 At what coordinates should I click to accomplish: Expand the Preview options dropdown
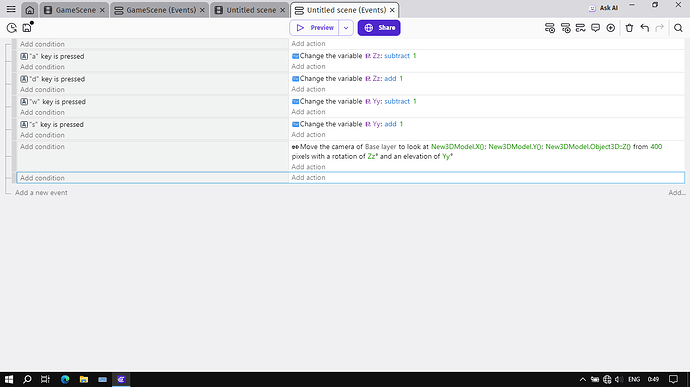[346, 28]
